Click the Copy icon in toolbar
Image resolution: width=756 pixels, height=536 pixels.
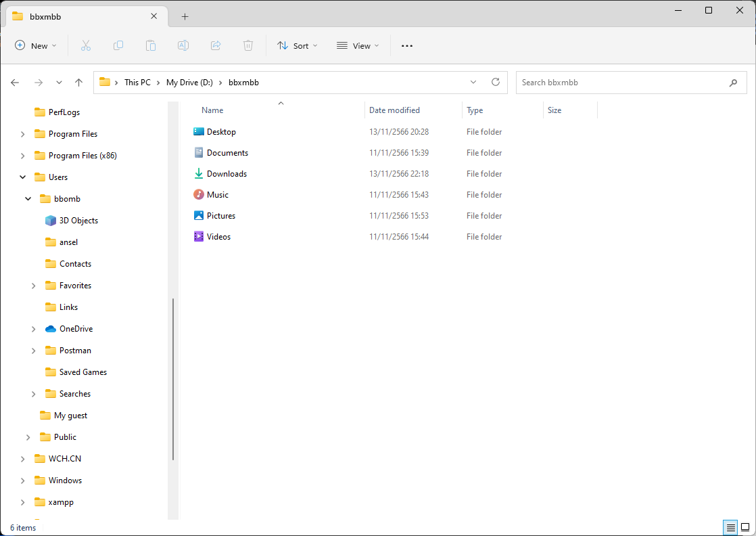click(x=118, y=45)
